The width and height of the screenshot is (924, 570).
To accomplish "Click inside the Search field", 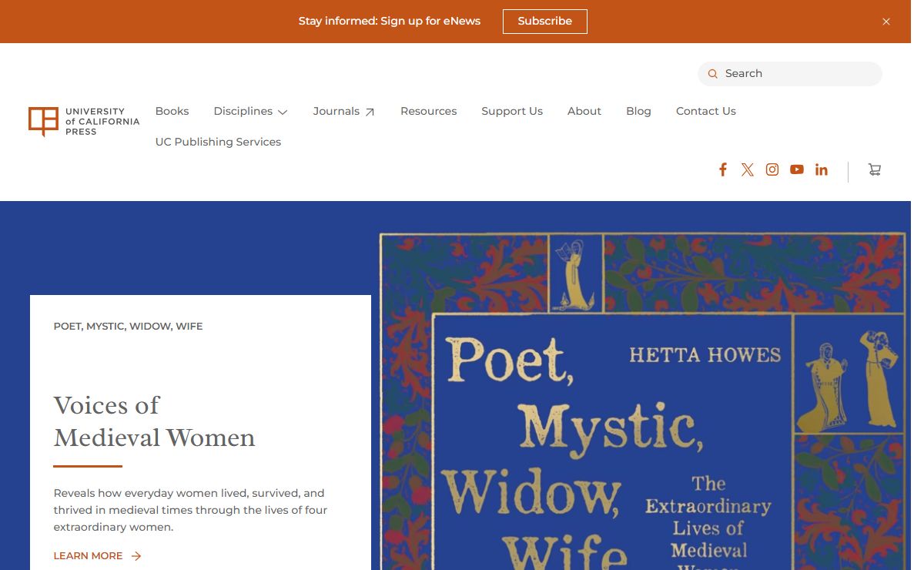I will coord(790,74).
